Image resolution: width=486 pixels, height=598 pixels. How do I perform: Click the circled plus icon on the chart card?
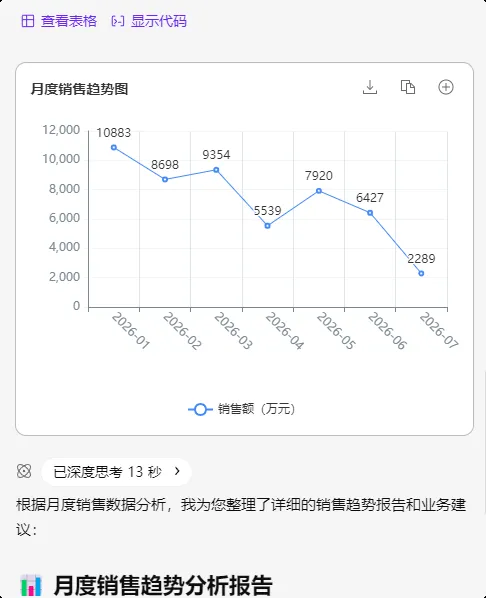[446, 87]
